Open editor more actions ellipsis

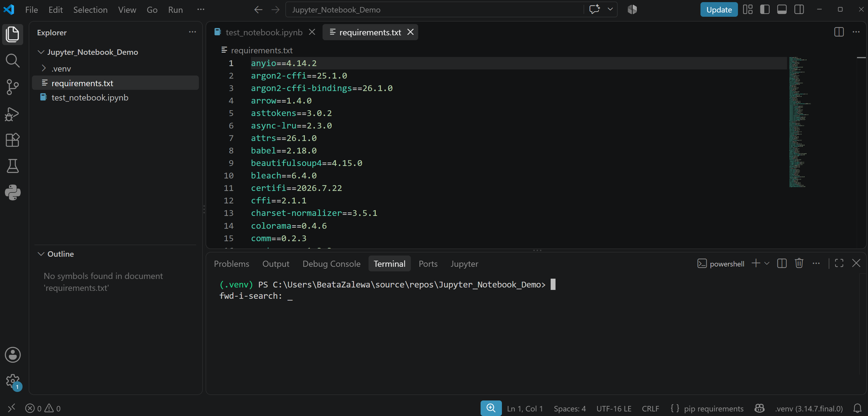[x=856, y=32]
